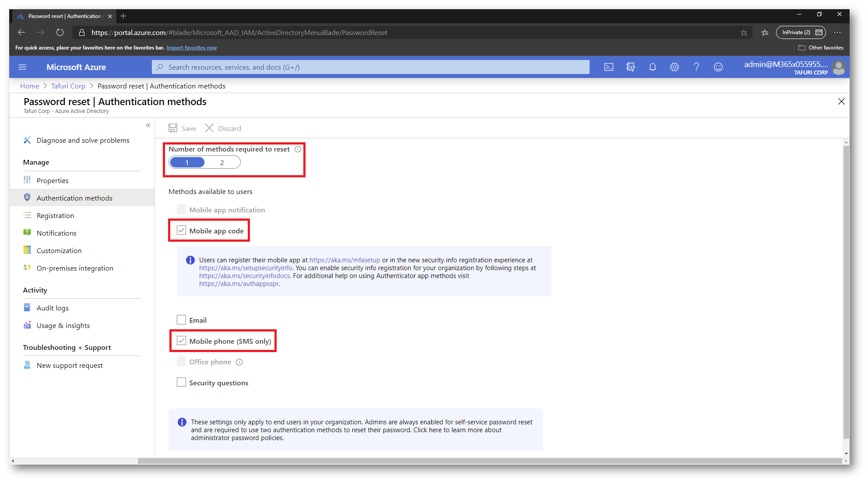Open the feedback smiley icon

[x=718, y=67]
